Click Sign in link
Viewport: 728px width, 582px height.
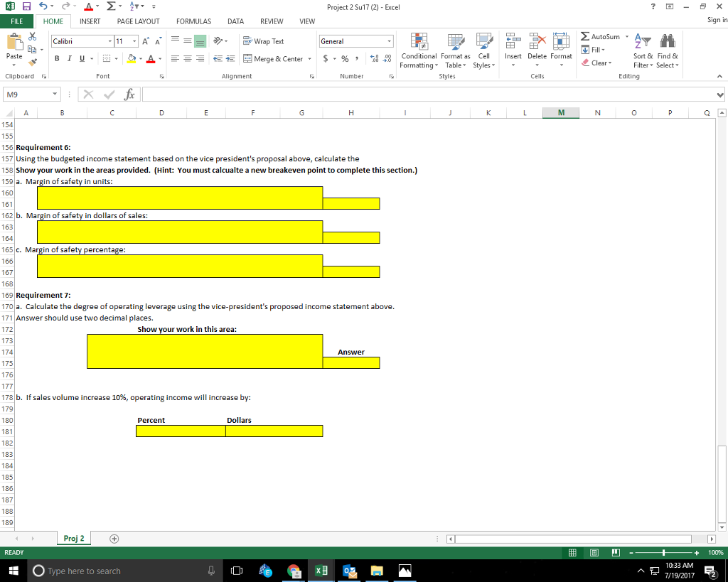[717, 19]
